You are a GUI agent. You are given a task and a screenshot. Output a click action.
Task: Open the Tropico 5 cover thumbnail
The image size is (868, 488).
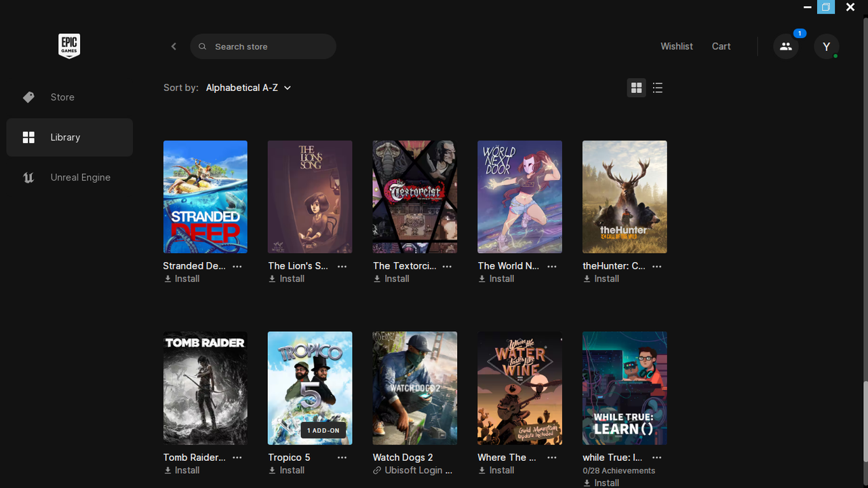tap(310, 388)
